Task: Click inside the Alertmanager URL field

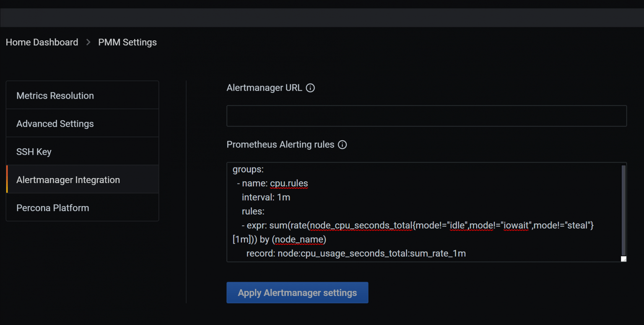Action: pos(426,116)
